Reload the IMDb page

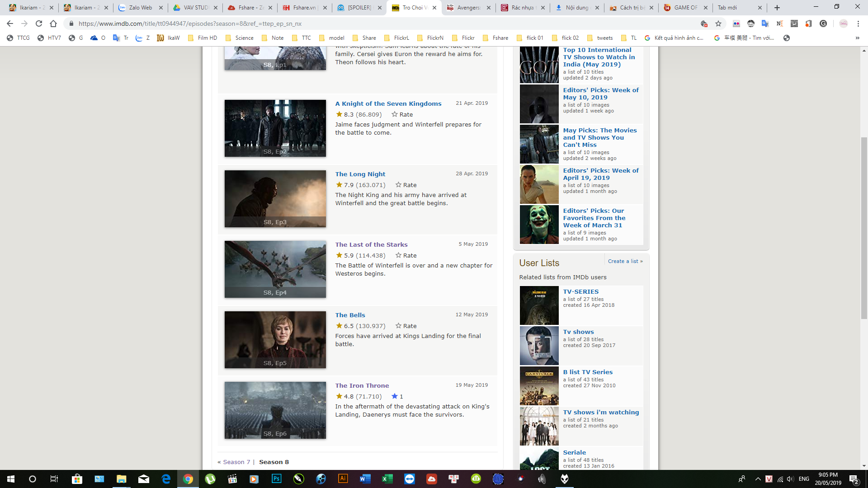(x=39, y=23)
